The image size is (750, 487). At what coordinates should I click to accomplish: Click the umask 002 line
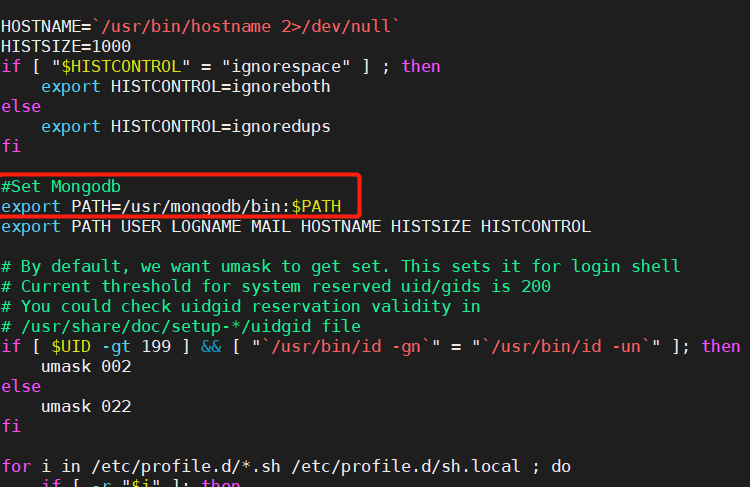tap(86, 367)
